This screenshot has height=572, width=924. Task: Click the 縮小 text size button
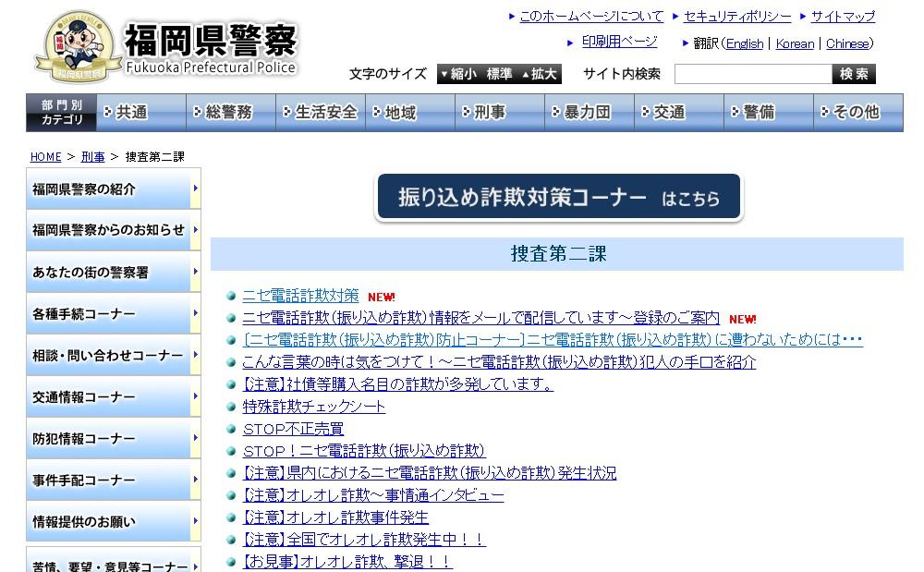458,74
